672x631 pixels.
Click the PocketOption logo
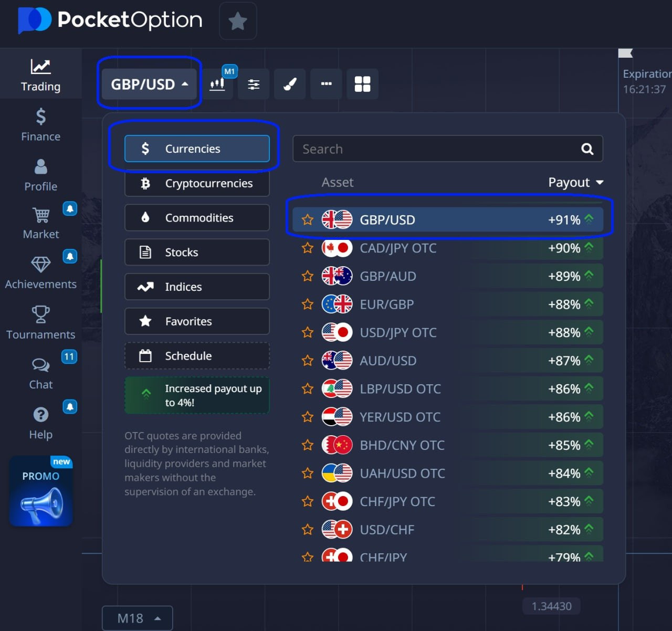tap(110, 20)
